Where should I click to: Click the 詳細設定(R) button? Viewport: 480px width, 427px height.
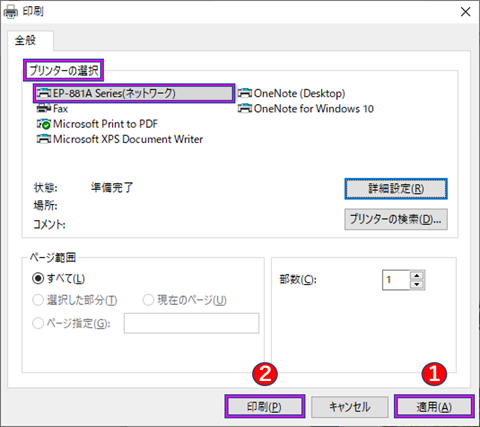click(x=396, y=189)
